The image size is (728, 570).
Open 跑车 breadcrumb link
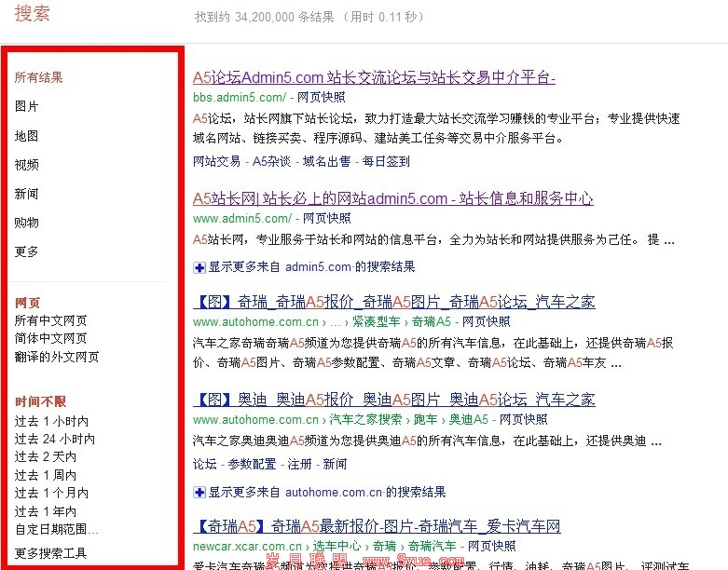pos(426,420)
